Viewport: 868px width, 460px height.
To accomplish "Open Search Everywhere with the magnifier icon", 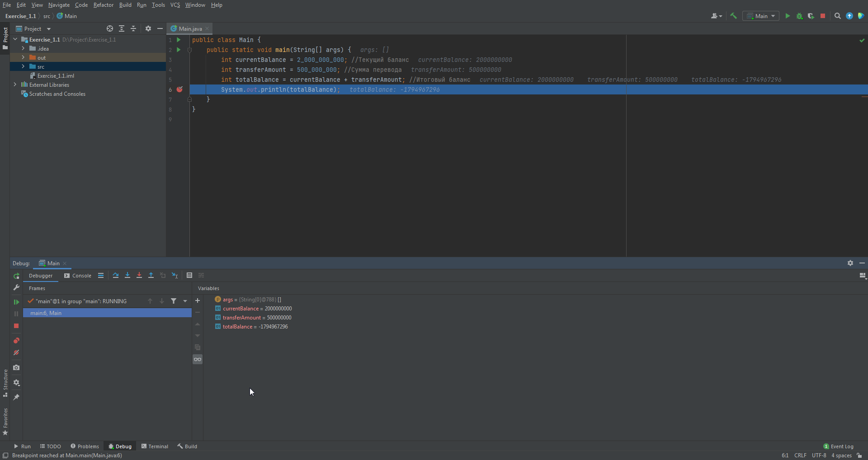I will coord(837,16).
